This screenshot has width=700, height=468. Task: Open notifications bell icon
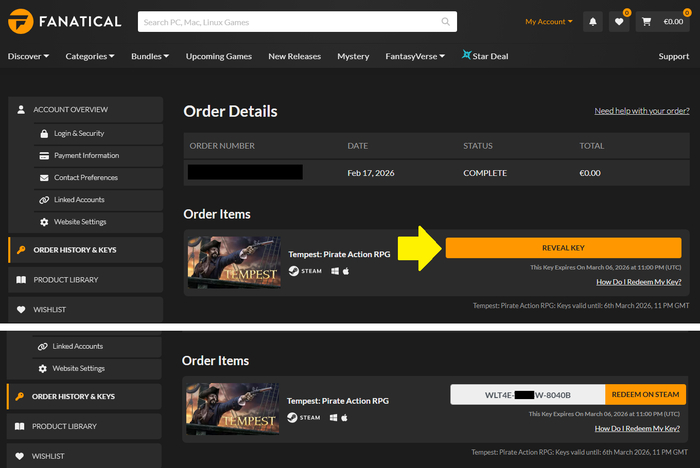[593, 21]
